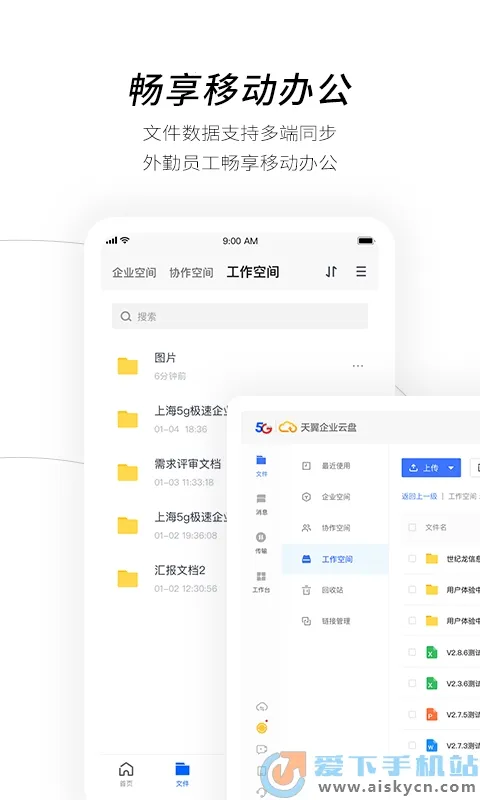The height and width of the screenshot is (800, 480).
Task: Click the yellow coin icon with red dot
Action: 262,728
